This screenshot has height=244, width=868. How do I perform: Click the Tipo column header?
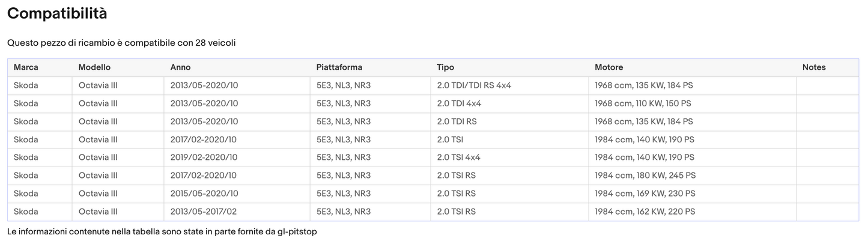(445, 67)
